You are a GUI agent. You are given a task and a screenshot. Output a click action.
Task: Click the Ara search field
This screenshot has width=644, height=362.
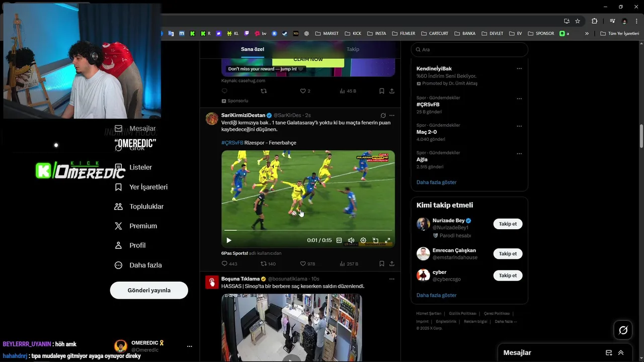click(469, 49)
